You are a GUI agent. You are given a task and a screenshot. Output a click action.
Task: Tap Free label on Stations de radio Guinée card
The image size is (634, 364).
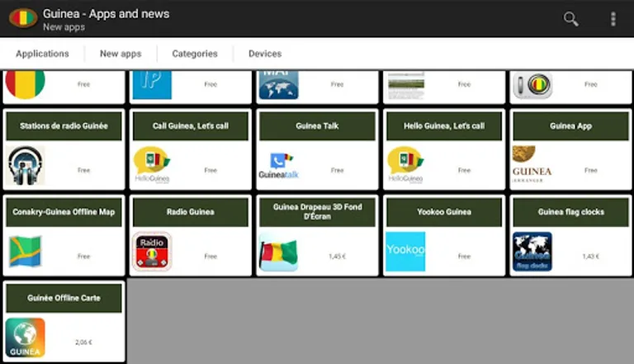[x=83, y=170]
